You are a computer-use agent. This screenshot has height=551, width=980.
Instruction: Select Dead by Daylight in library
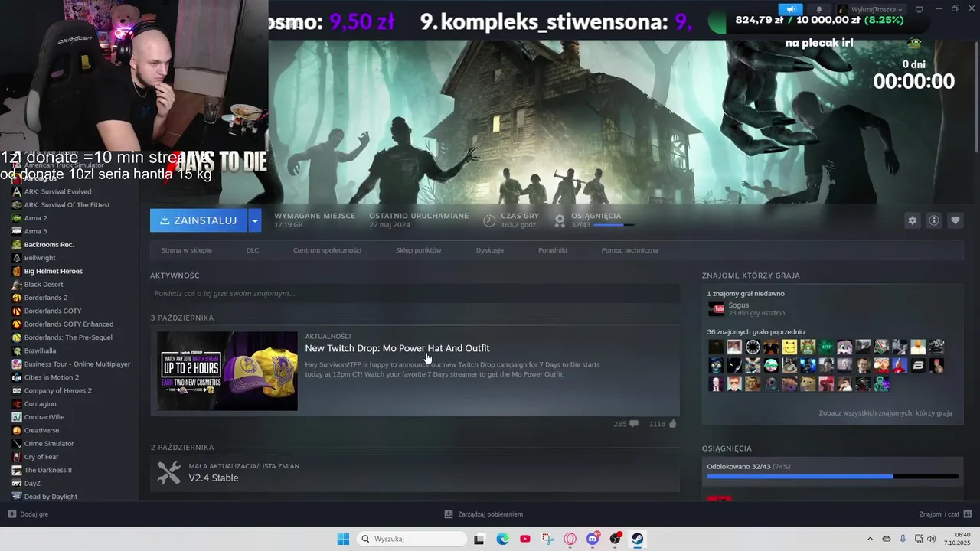[51, 497]
